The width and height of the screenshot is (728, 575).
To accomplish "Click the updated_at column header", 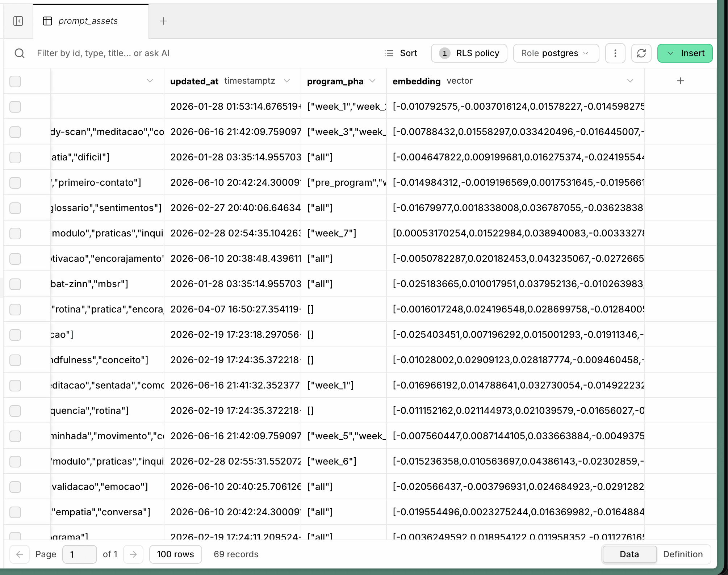I will [232, 81].
